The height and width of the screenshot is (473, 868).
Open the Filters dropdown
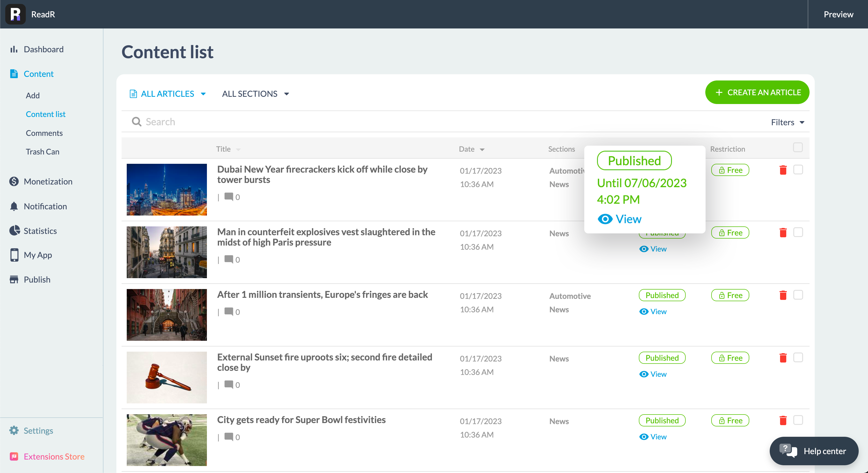[788, 122]
